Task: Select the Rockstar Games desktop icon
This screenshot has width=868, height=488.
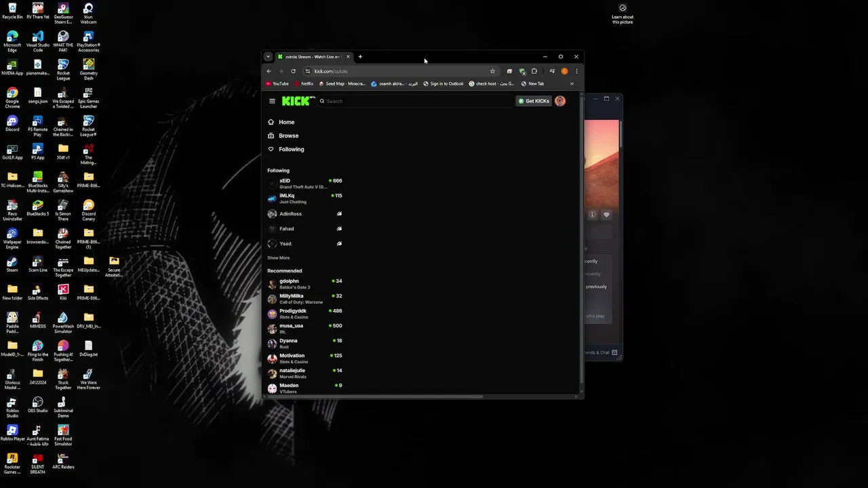Action: 12,464
